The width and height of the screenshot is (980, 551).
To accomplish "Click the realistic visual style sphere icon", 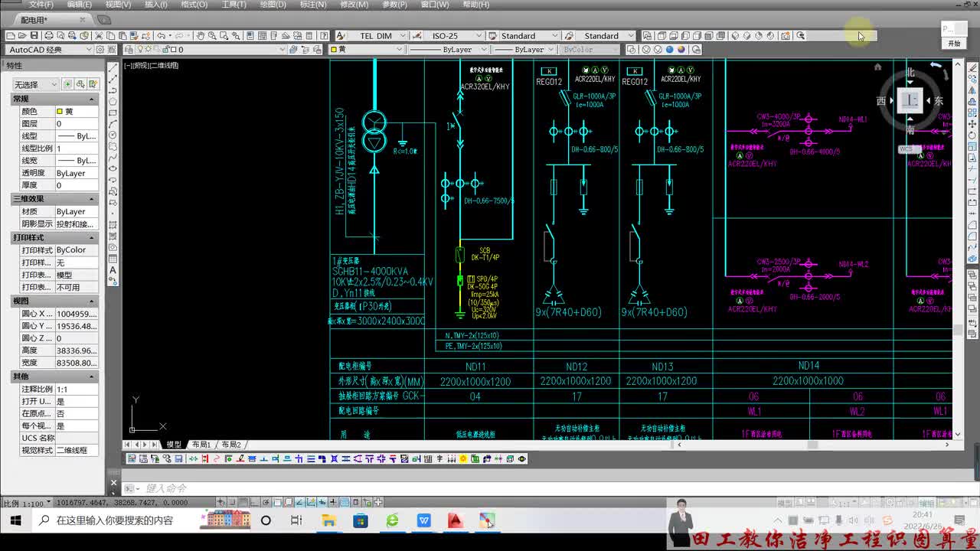I will pyautogui.click(x=670, y=50).
